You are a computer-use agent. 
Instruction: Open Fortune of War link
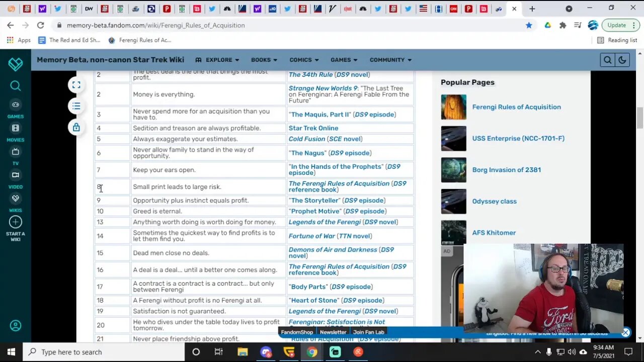pos(312,236)
